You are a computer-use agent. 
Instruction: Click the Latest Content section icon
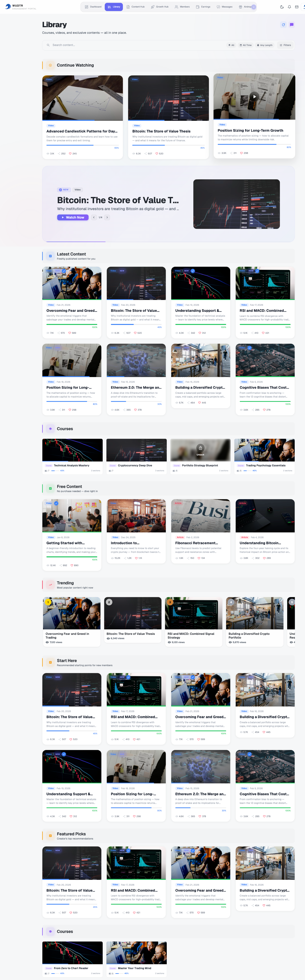point(50,256)
